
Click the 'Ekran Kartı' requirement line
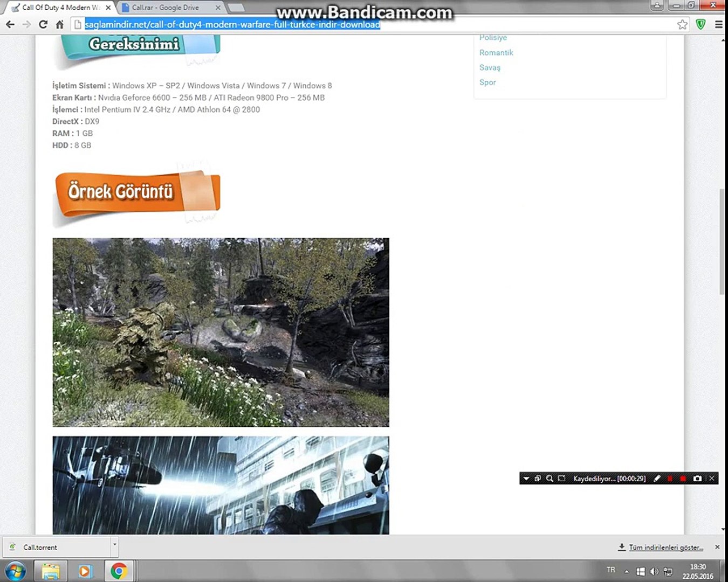point(188,98)
